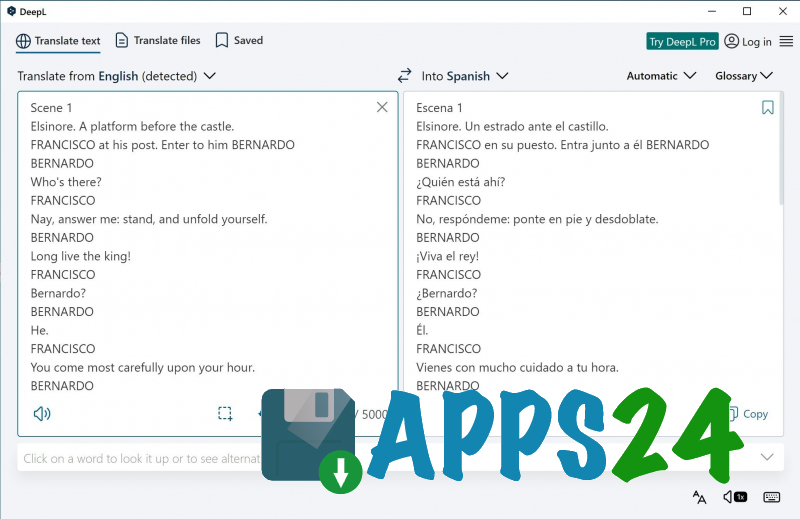Open the hamburger menu
This screenshot has height=519, width=800.
(786, 41)
